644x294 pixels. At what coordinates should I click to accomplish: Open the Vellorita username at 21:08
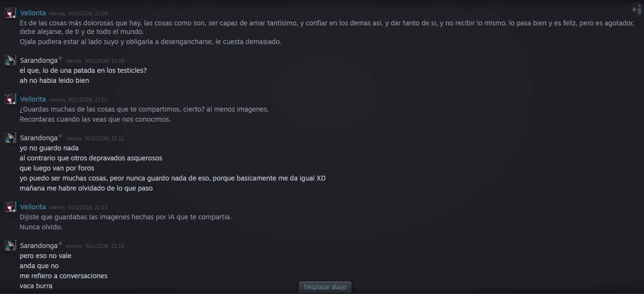[x=33, y=13]
